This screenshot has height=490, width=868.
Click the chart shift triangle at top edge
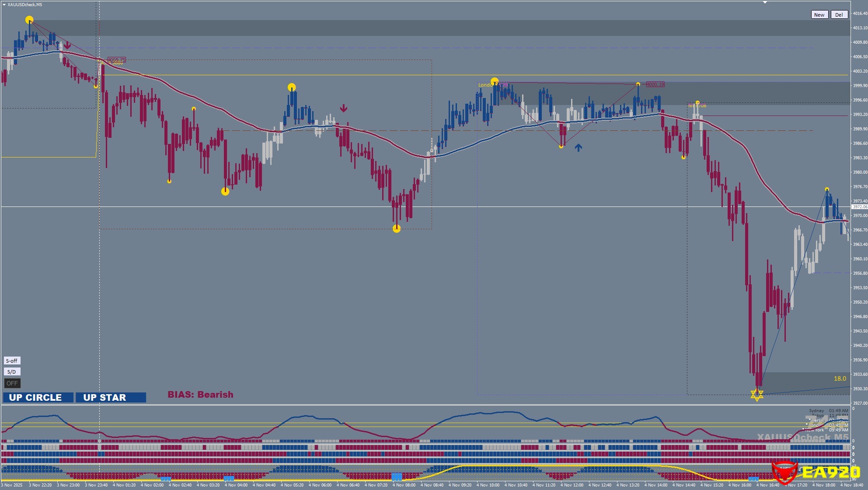tap(765, 3)
